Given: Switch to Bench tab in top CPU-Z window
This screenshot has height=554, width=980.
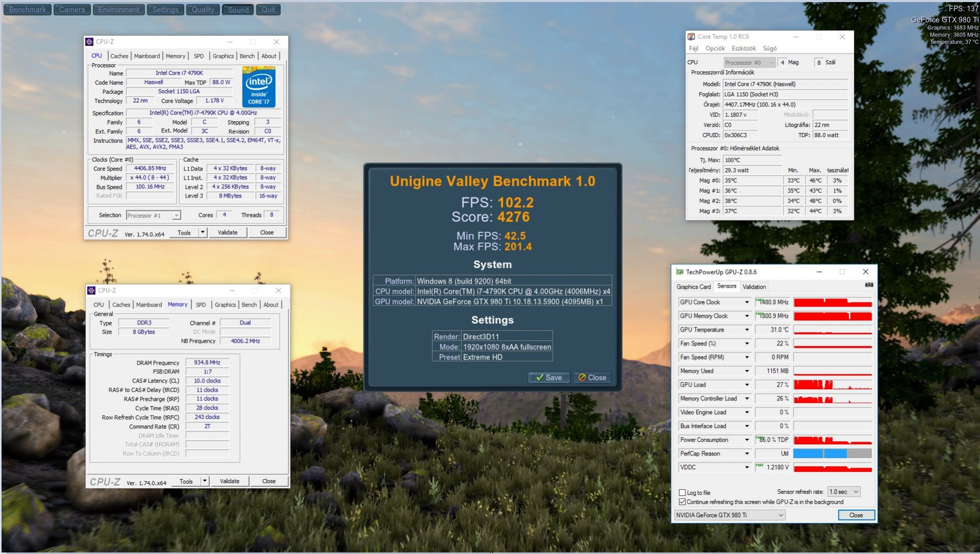Looking at the screenshot, I should pyautogui.click(x=247, y=56).
